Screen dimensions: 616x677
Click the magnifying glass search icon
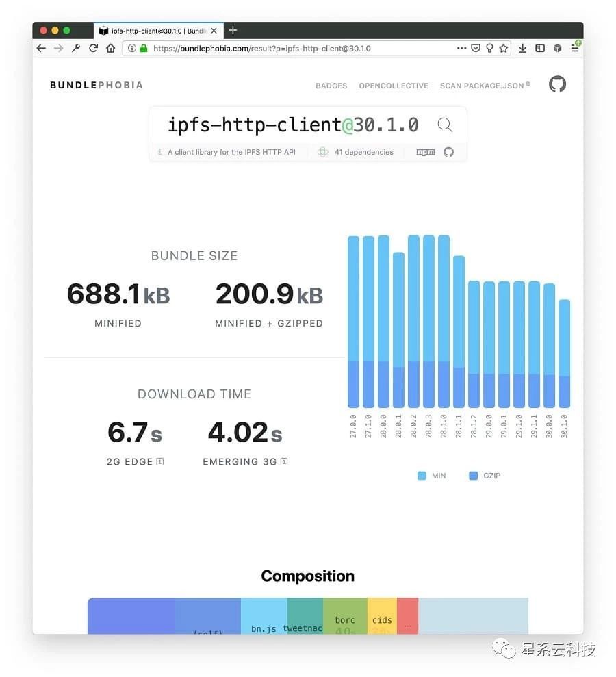click(445, 125)
